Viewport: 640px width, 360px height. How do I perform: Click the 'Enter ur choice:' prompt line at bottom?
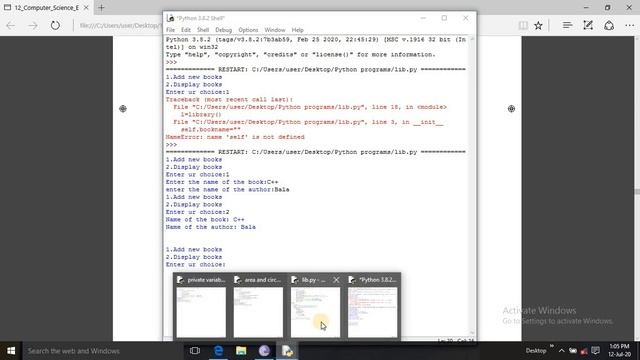click(x=196, y=264)
